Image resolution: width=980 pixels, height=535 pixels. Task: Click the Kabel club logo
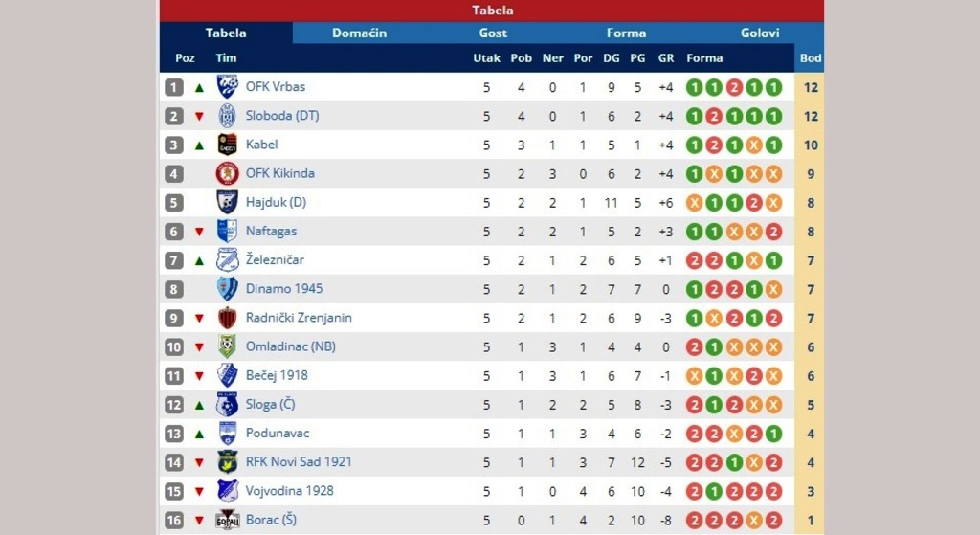[227, 145]
